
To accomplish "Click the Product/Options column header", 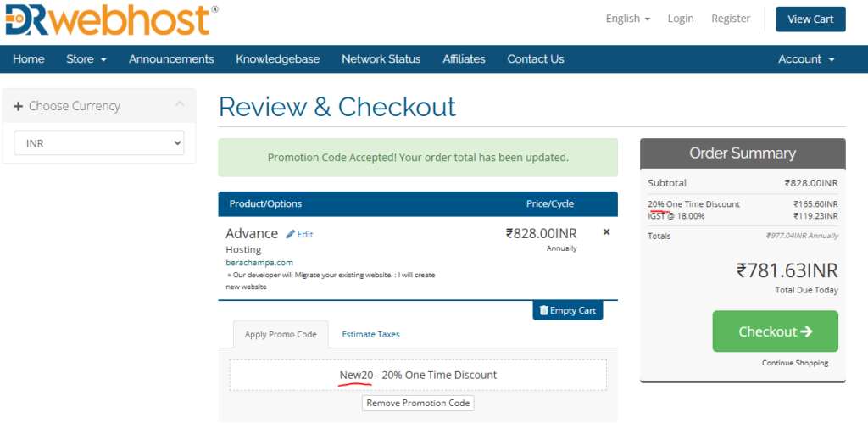I will (x=265, y=203).
